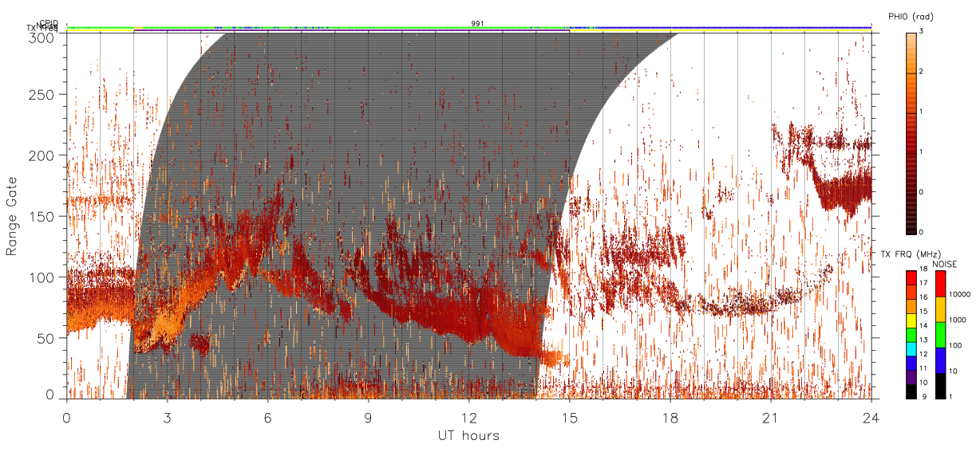Click the 24 tick label on UT hours axis
980x452 pixels.
pos(871,418)
